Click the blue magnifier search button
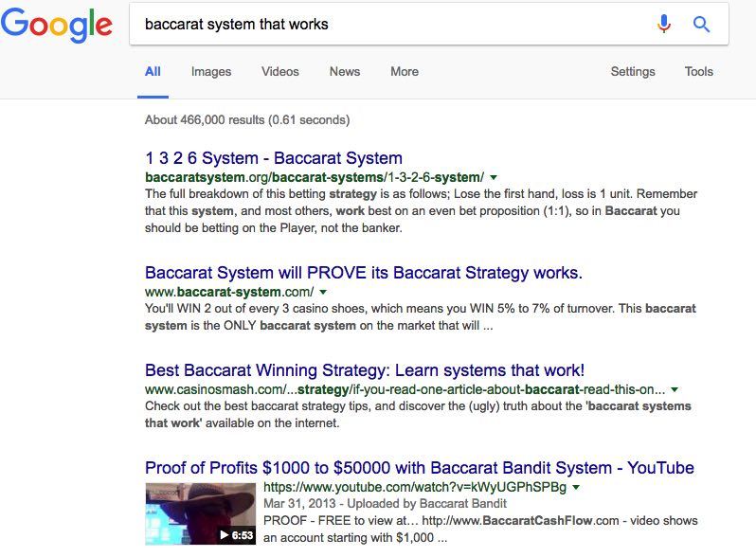Viewport: 756px width, 557px height. (x=701, y=24)
